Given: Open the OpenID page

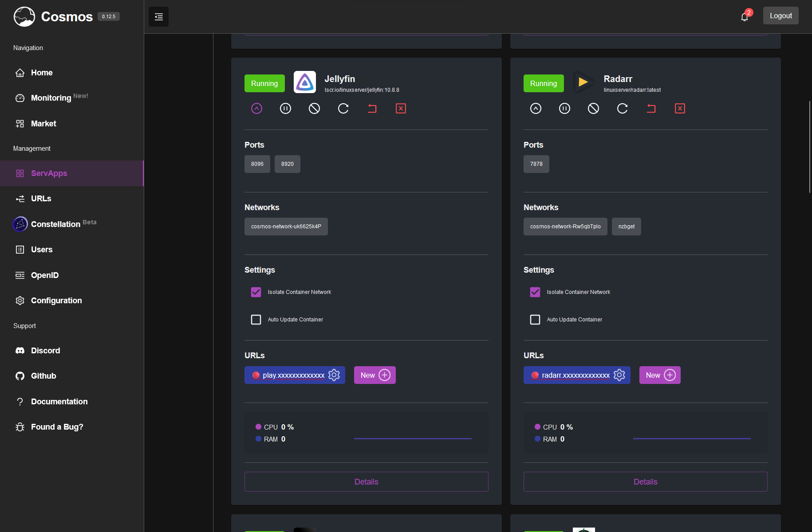Looking at the screenshot, I should [x=72, y=275].
